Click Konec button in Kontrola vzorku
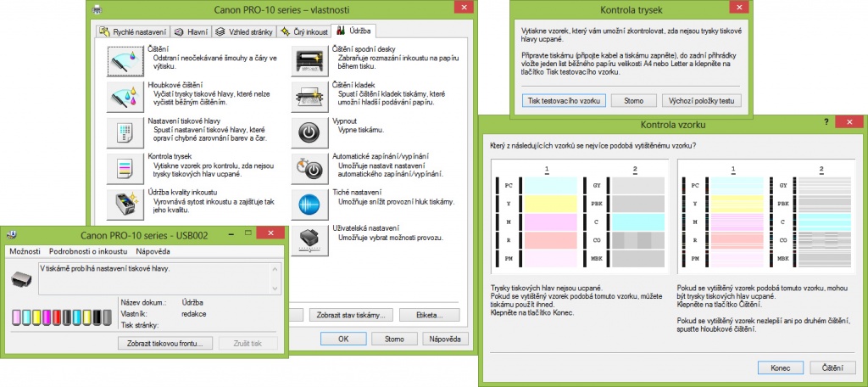The height and width of the screenshot is (387, 868). click(x=781, y=367)
